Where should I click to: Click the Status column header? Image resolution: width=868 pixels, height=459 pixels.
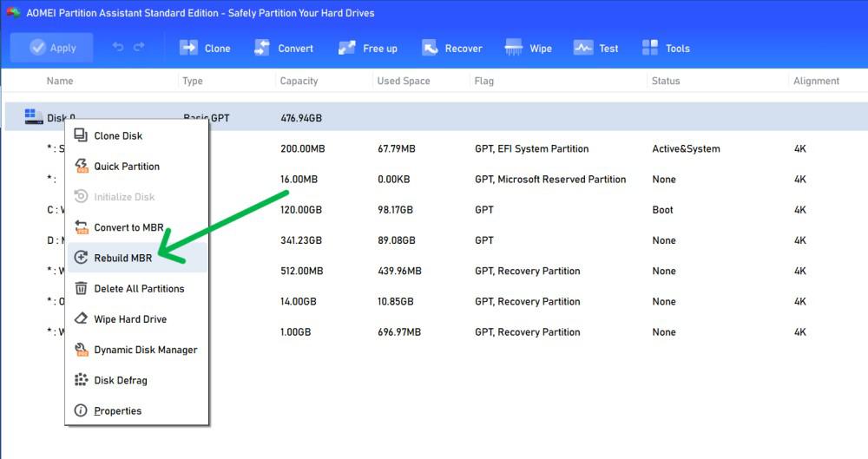click(x=666, y=81)
